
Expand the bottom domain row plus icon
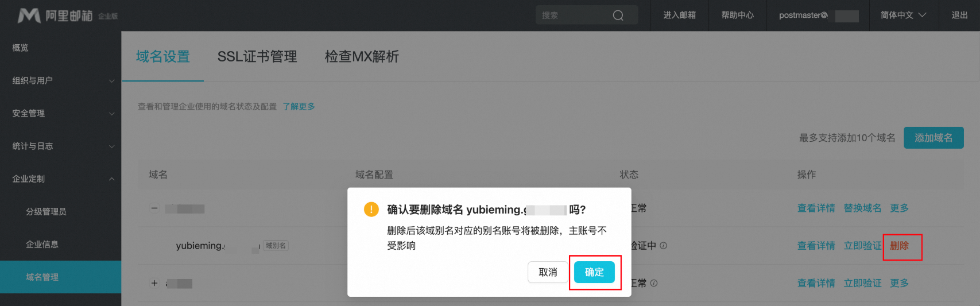point(154,283)
